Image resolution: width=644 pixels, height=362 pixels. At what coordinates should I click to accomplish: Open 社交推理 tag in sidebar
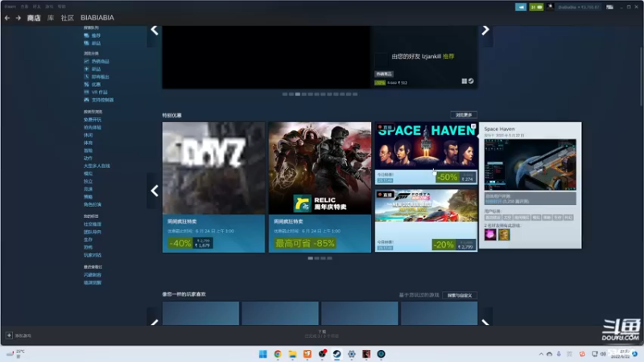click(x=93, y=224)
